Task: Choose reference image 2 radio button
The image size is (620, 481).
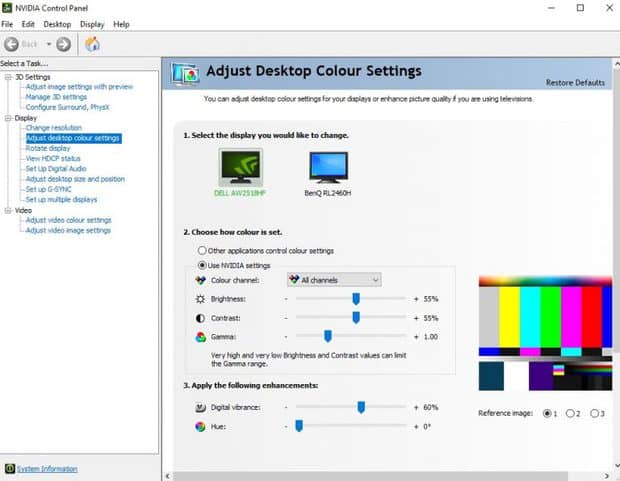Action: pos(571,413)
